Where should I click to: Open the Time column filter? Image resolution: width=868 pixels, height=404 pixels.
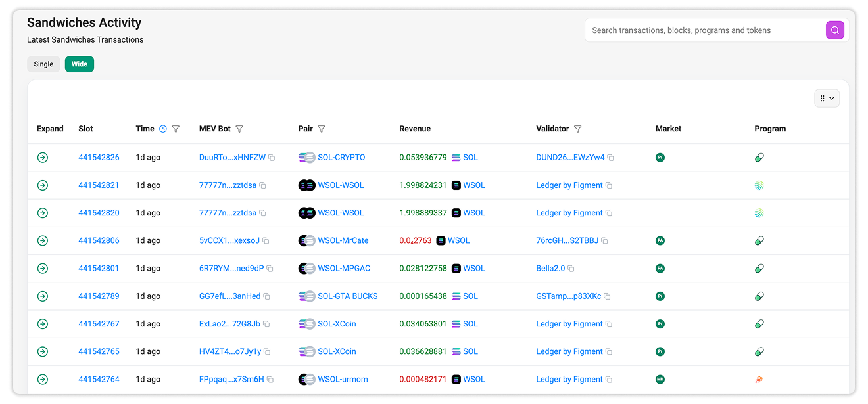tap(176, 129)
